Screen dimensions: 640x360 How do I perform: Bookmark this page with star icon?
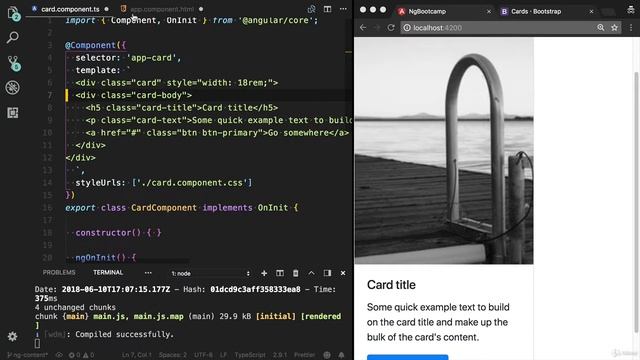coord(614,27)
